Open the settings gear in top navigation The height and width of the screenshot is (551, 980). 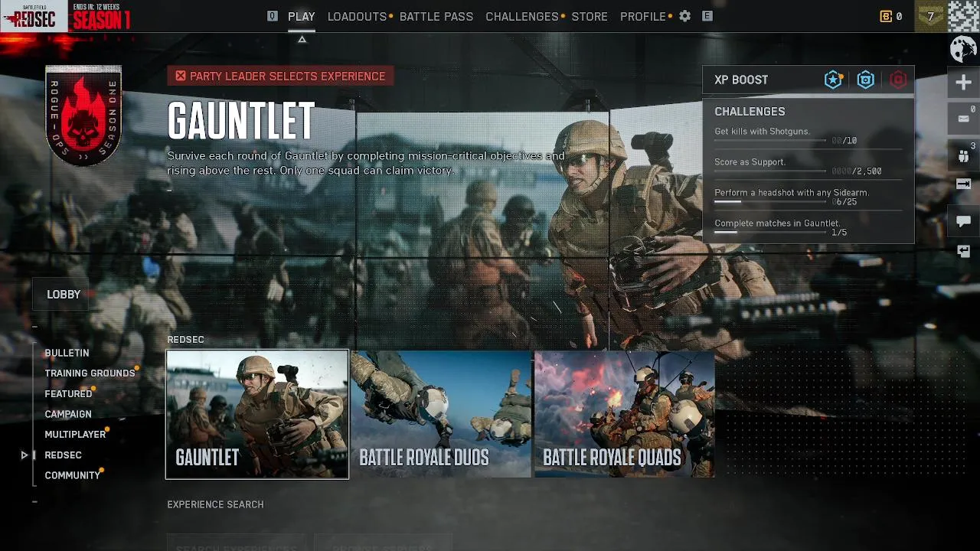[x=685, y=16]
